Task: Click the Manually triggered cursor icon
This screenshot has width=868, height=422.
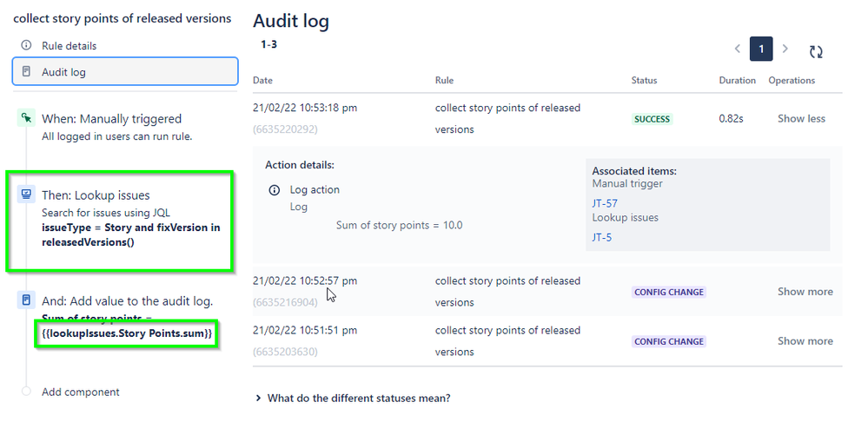Action: point(26,118)
